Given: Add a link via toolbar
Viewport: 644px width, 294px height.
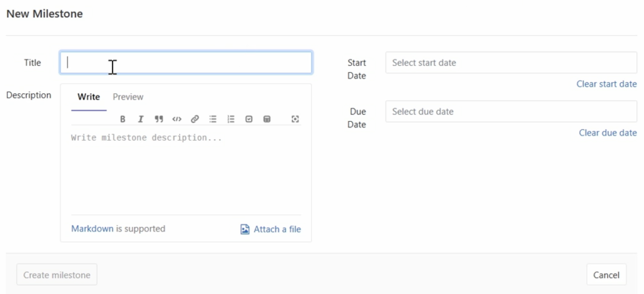Looking at the screenshot, I should coord(195,119).
